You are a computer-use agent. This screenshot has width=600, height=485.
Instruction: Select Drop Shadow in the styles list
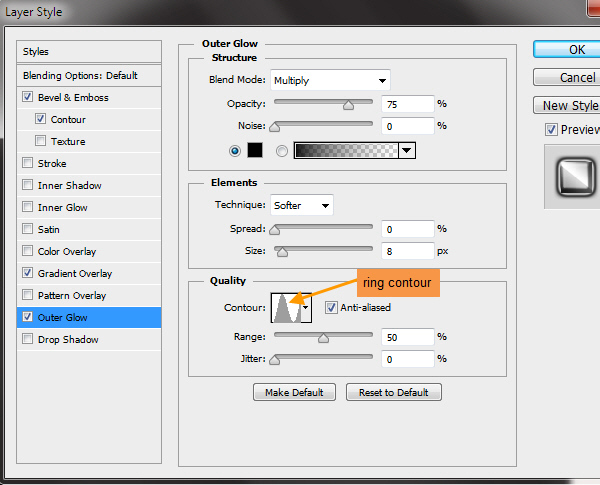point(67,339)
